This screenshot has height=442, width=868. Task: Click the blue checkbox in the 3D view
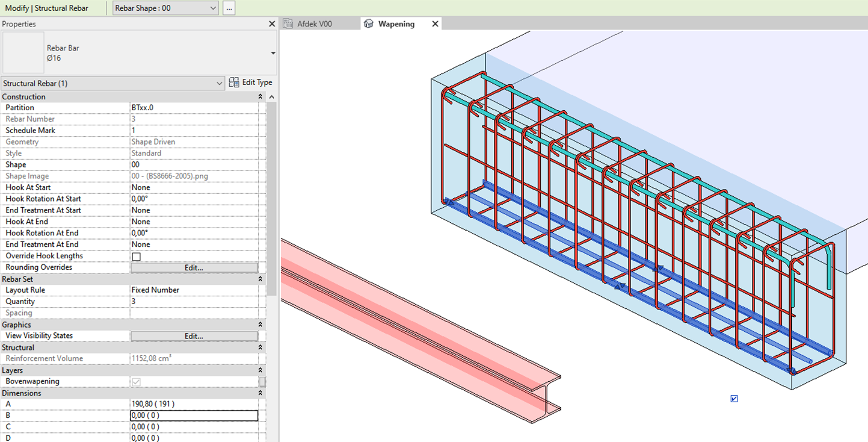click(x=733, y=397)
